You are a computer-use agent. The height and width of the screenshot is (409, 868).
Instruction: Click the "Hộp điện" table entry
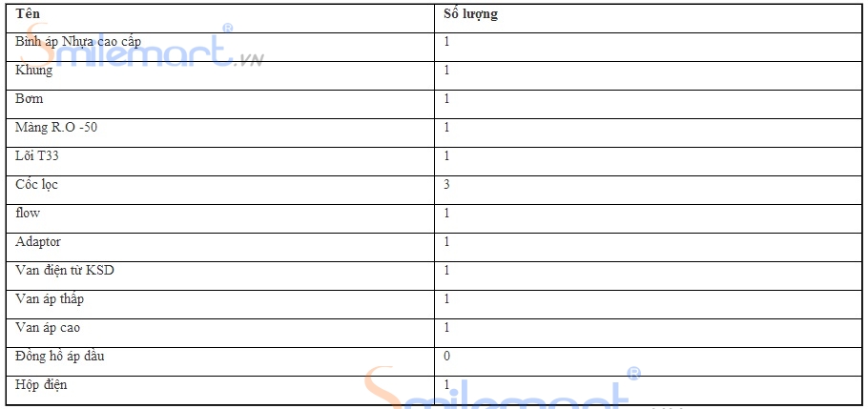click(41, 385)
